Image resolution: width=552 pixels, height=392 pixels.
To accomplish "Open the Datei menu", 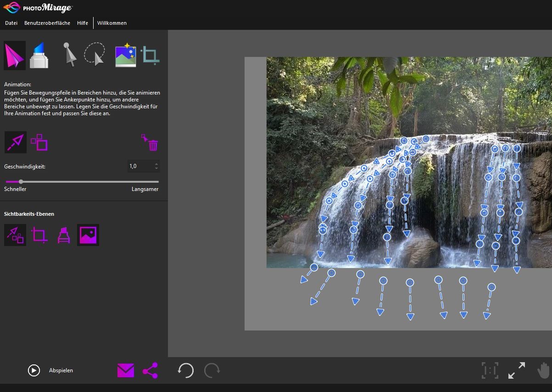I will click(11, 23).
